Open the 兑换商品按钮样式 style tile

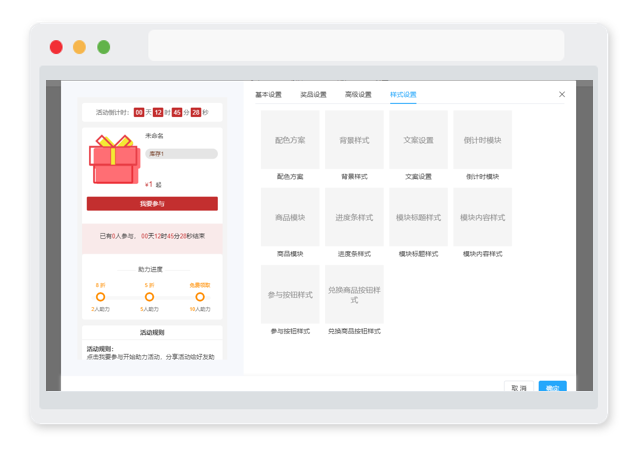pos(354,294)
